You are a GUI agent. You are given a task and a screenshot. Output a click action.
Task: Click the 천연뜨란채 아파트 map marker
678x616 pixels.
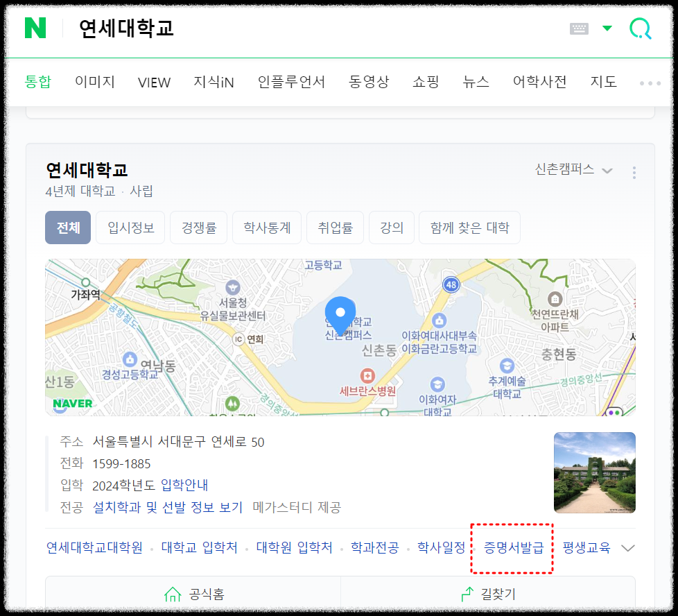click(555, 298)
